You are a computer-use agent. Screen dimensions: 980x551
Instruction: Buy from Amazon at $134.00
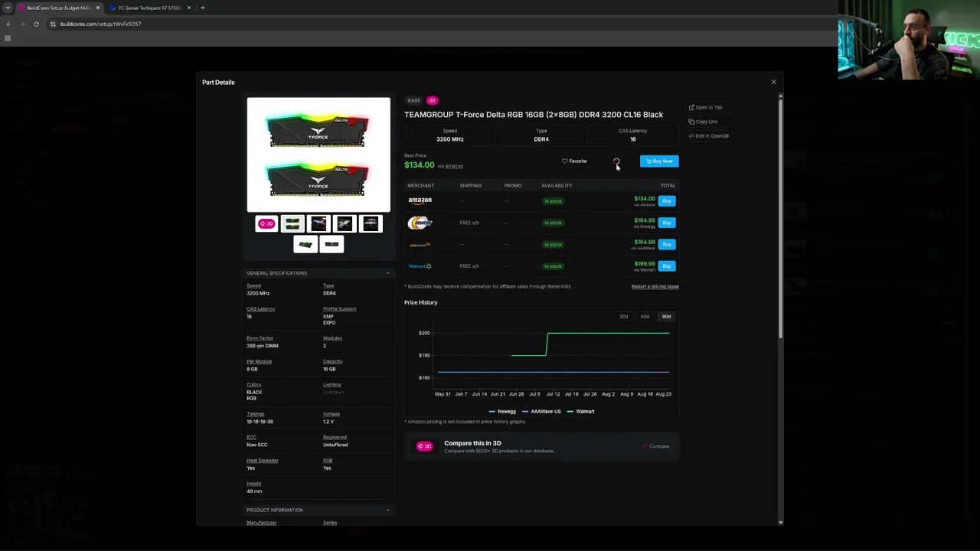click(x=667, y=201)
